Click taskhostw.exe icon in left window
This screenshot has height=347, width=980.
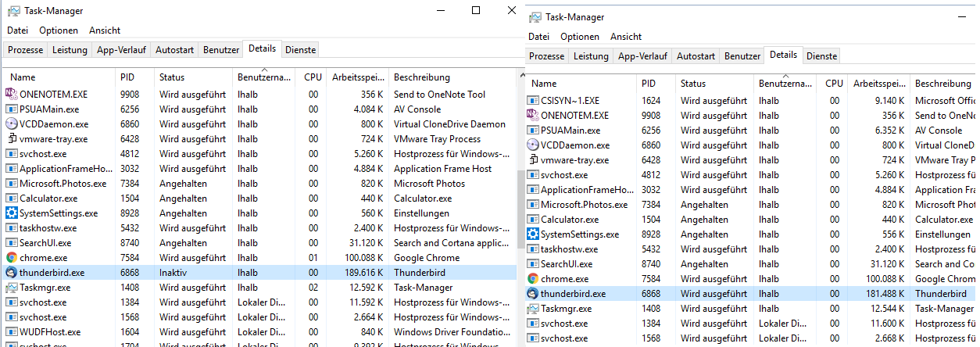coord(11,227)
